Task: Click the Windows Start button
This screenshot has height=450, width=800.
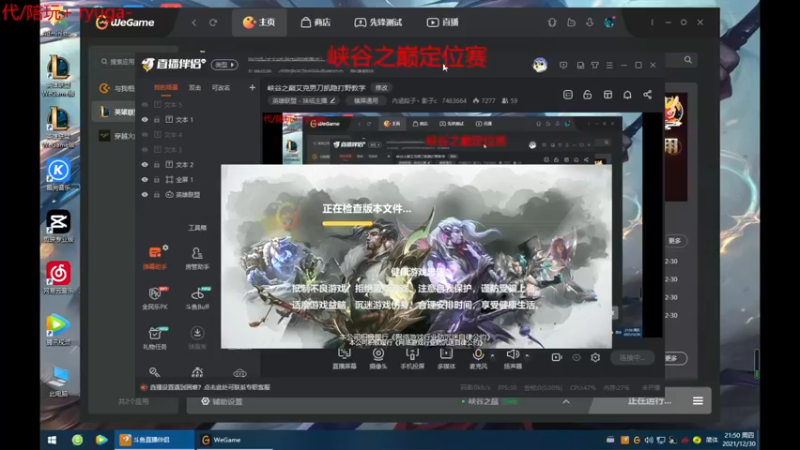Action: tap(52, 440)
